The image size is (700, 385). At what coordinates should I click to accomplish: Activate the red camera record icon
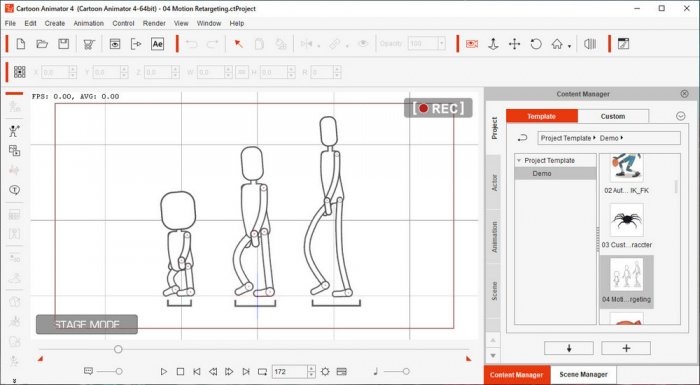click(472, 44)
